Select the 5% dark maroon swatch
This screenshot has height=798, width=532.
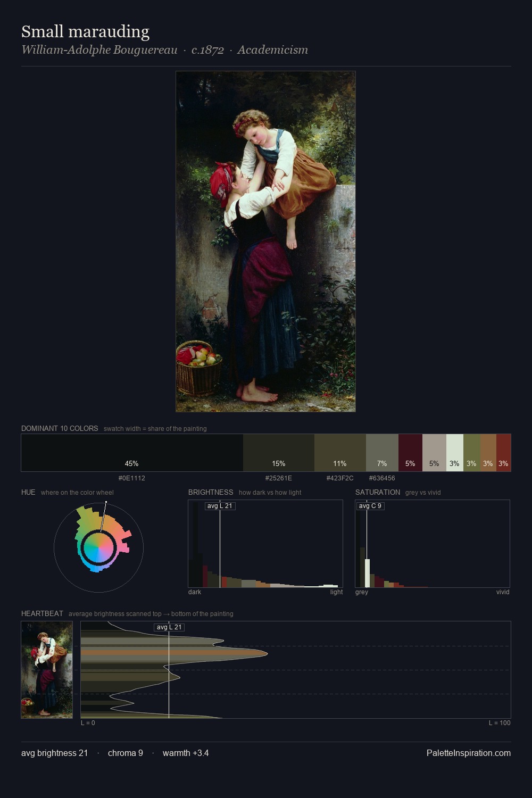(x=410, y=453)
